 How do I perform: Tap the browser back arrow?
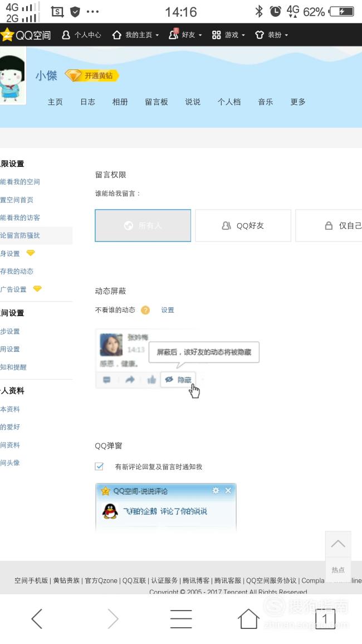pos(37,618)
